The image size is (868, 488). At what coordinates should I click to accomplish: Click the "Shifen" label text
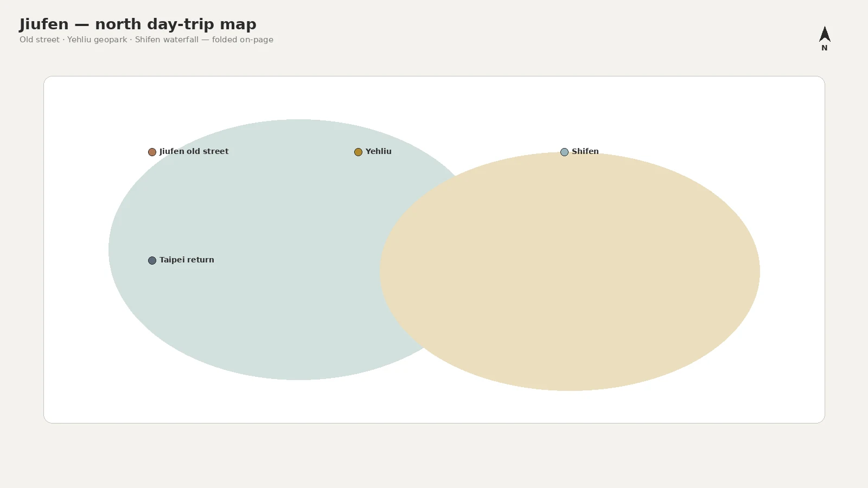pyautogui.click(x=585, y=151)
